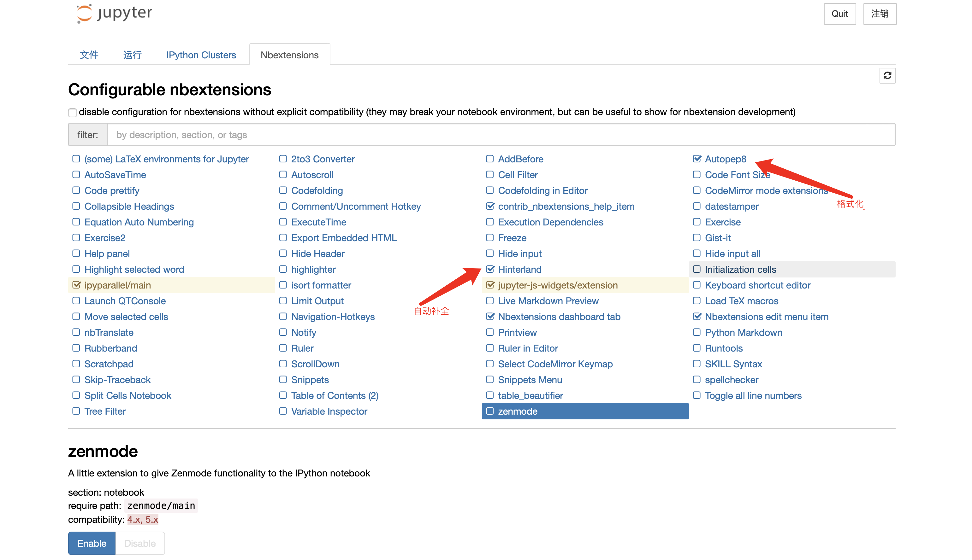Image resolution: width=972 pixels, height=560 pixels.
Task: Switch to the IPython Clusters tab
Action: click(201, 55)
